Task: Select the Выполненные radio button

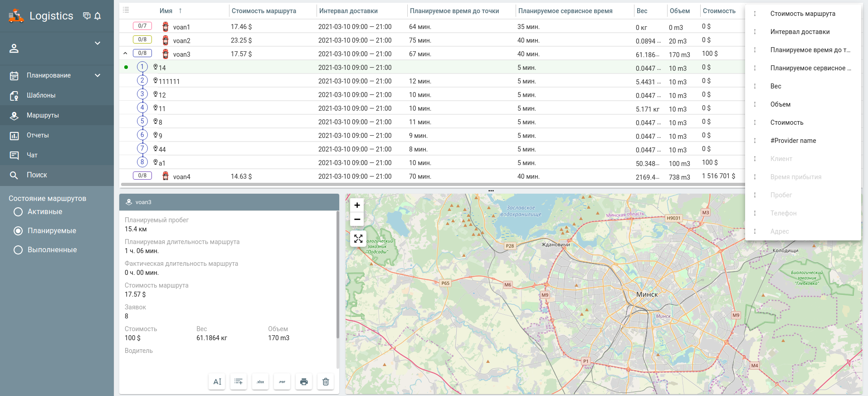Action: [x=18, y=250]
